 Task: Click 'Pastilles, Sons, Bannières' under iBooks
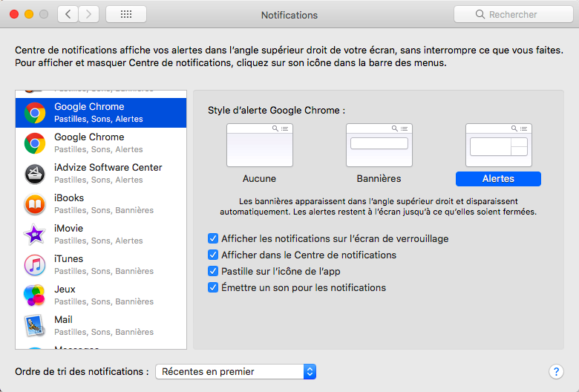(104, 210)
